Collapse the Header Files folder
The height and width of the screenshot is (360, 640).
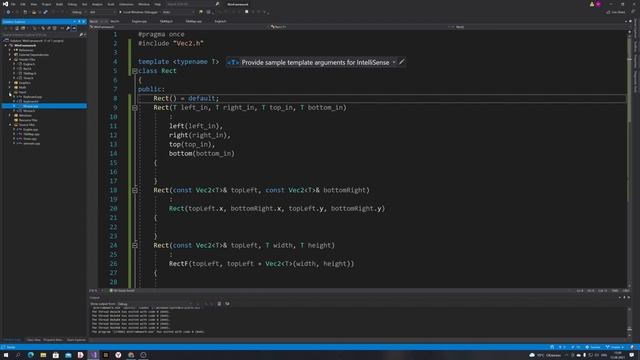[10, 60]
